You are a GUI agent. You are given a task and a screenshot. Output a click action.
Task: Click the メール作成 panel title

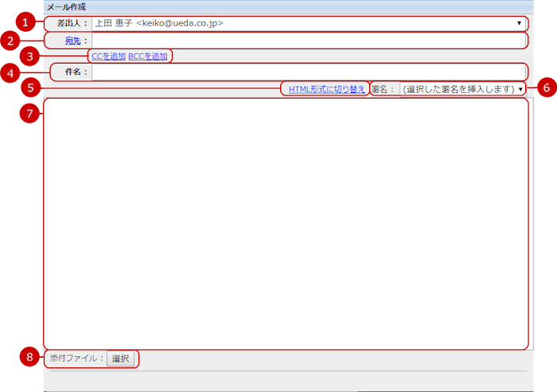66,6
